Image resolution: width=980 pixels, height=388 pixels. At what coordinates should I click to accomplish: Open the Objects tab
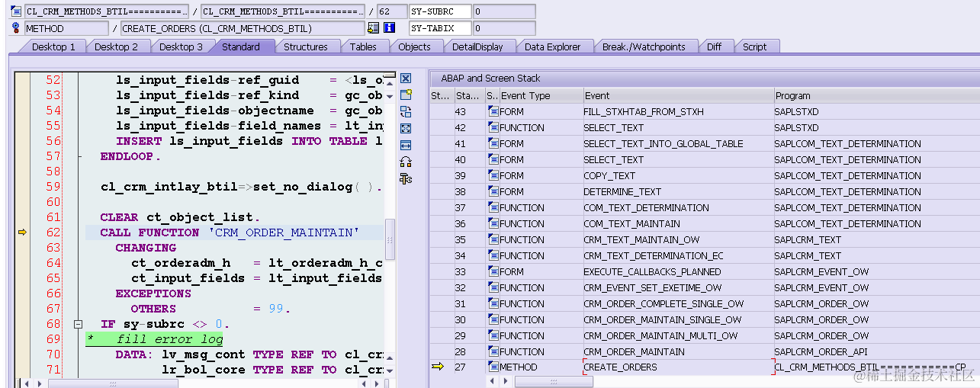pos(414,46)
